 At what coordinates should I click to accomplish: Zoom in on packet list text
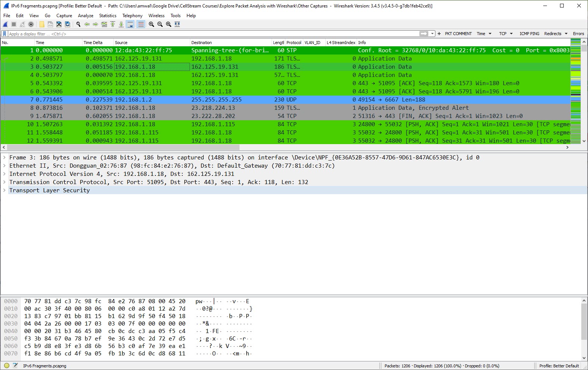[151, 24]
